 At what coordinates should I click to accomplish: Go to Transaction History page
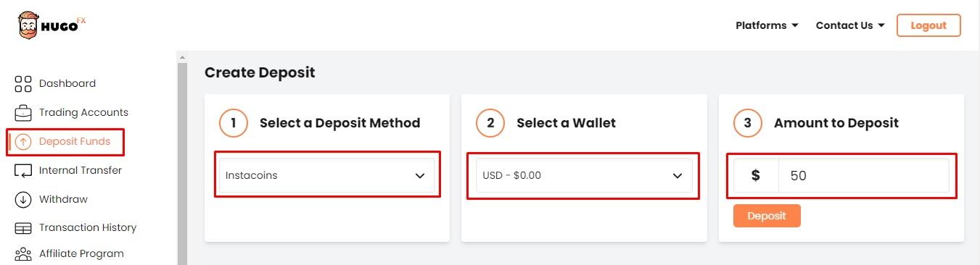tap(88, 227)
